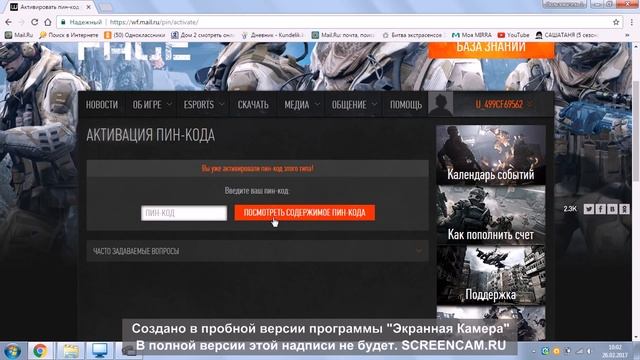
Task: Open the Как пополнить счет banner
Action: point(491,215)
